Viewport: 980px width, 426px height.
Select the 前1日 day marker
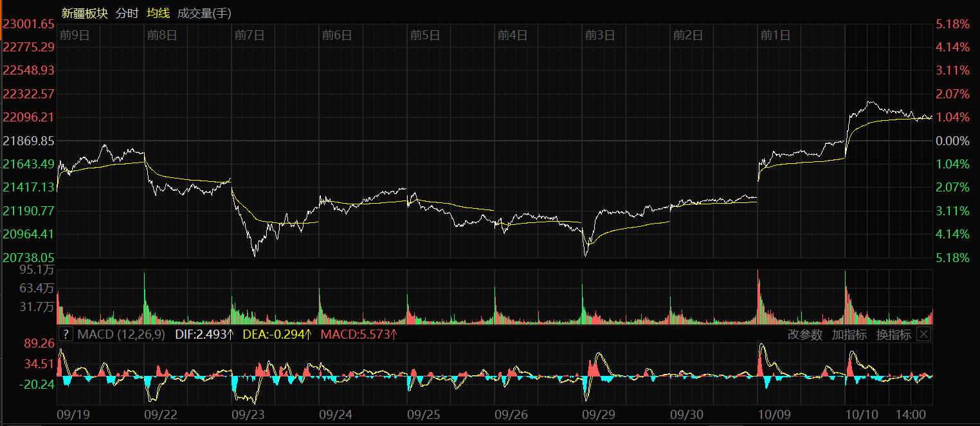pyautogui.click(x=776, y=35)
